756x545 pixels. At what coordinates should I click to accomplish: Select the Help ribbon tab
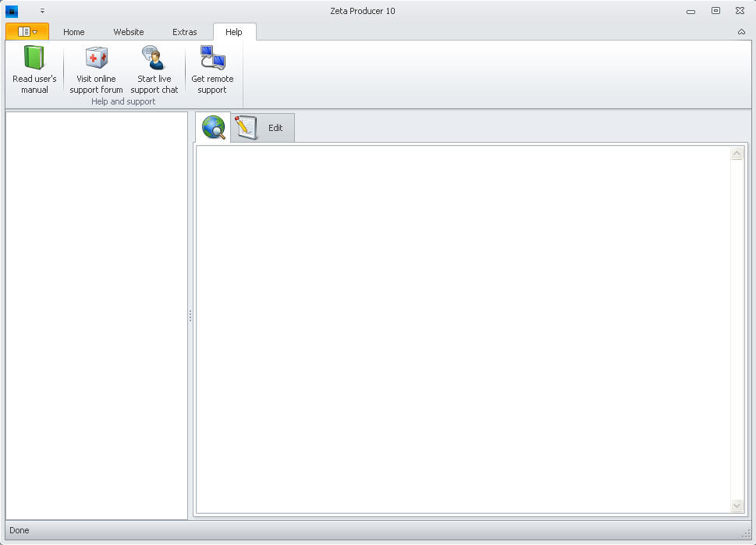pyautogui.click(x=234, y=32)
